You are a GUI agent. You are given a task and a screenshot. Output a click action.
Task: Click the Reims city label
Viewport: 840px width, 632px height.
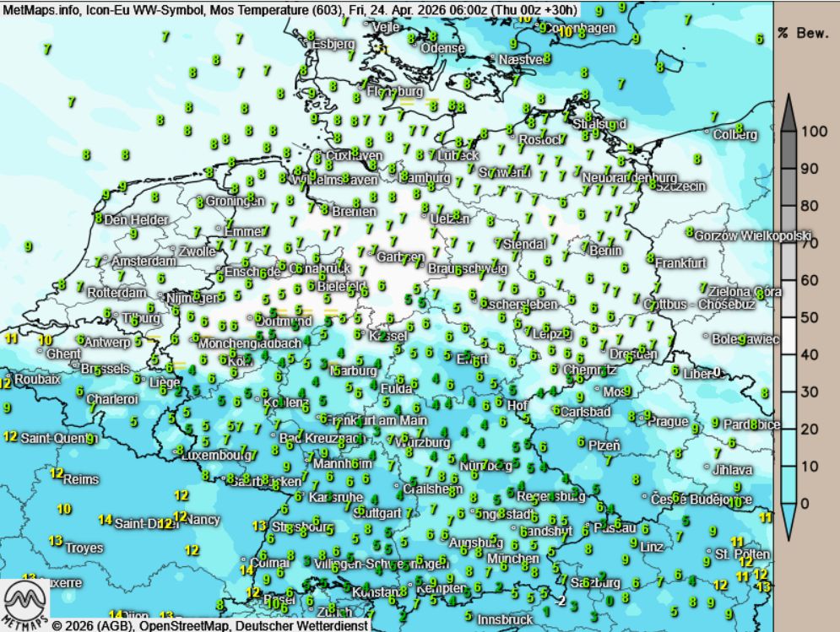[80, 478]
